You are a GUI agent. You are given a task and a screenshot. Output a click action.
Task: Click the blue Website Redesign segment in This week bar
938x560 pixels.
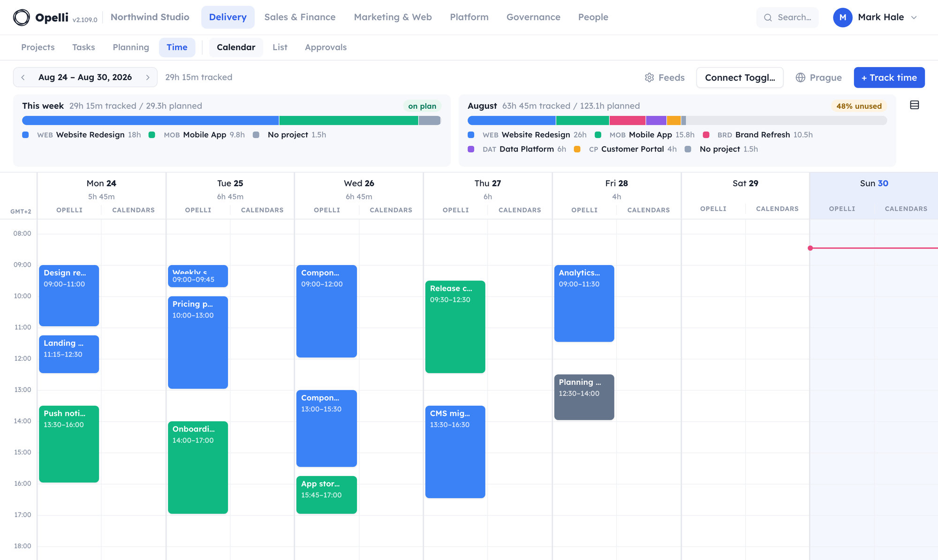[x=150, y=121]
